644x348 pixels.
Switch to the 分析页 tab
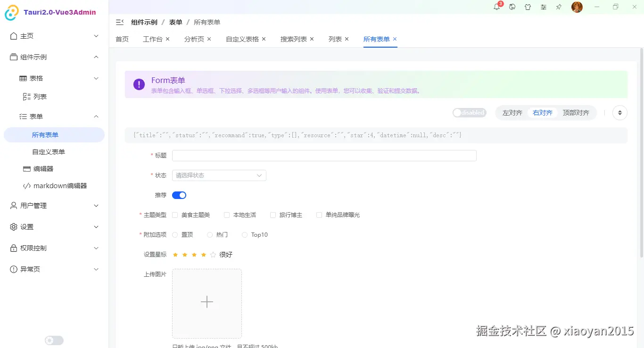click(x=194, y=39)
